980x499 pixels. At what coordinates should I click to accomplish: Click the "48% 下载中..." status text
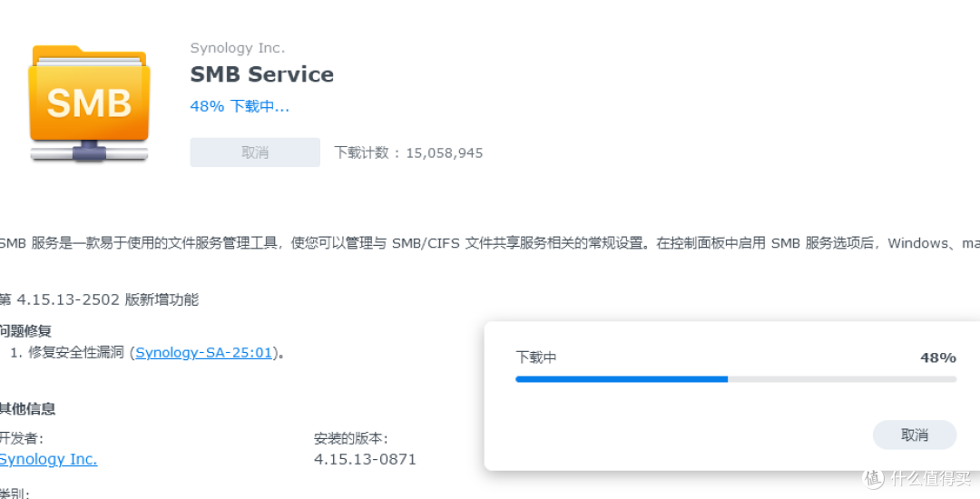point(240,106)
